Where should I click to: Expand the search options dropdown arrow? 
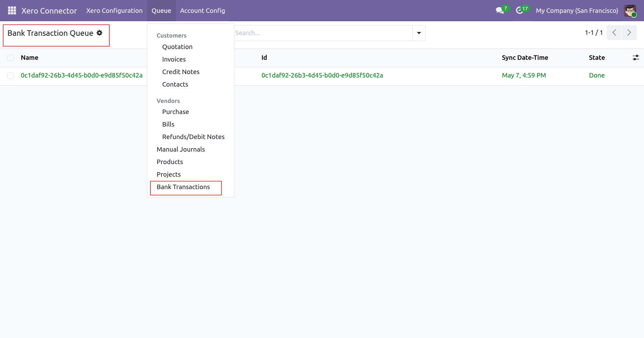pyautogui.click(x=419, y=33)
